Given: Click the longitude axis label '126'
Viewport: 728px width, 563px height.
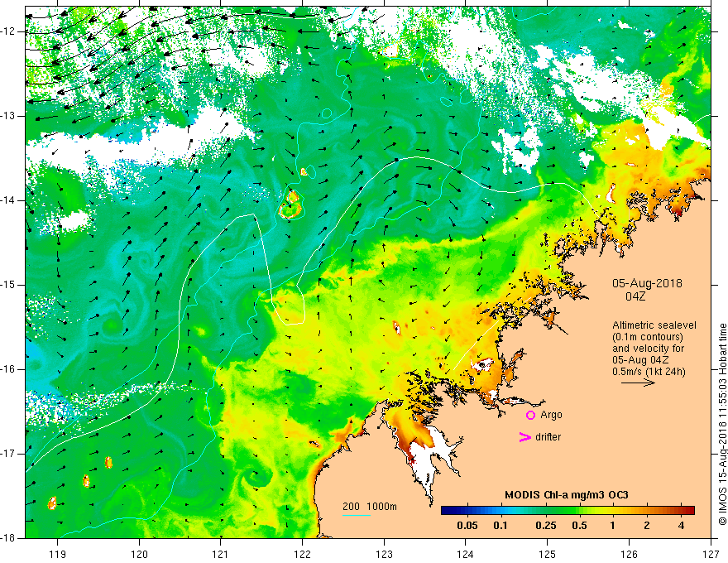Looking at the screenshot, I should pyautogui.click(x=629, y=554).
